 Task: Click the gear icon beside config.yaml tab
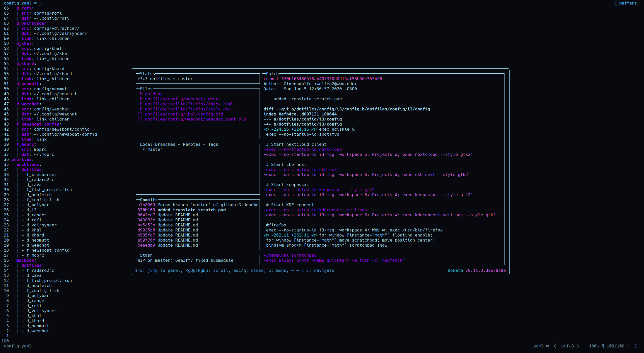click(x=35, y=3)
